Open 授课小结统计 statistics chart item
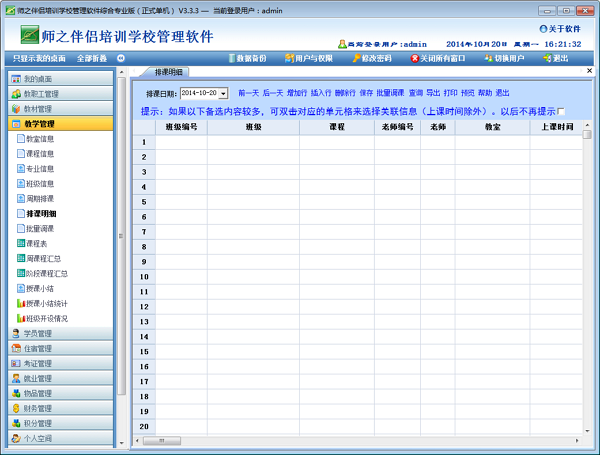Screen dimensions: 600x455 pos(42,303)
